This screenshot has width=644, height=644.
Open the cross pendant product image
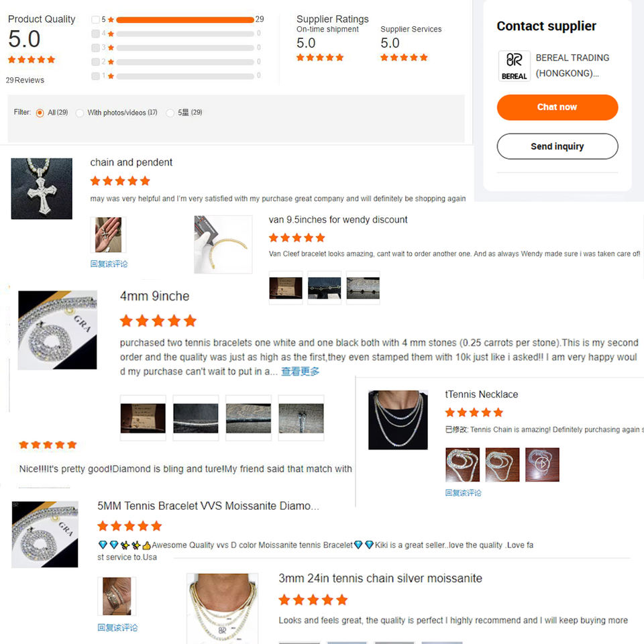[42, 189]
